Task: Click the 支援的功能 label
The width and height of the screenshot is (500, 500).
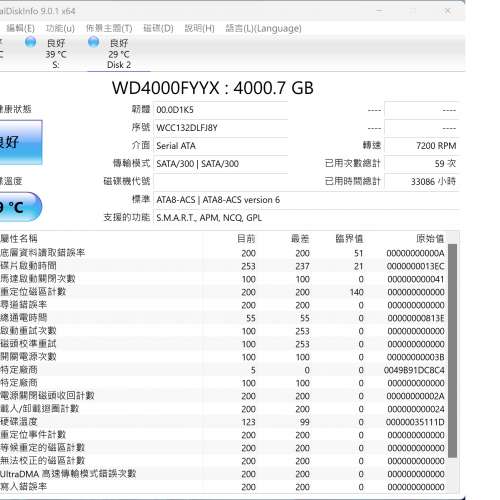Action: coord(127,217)
